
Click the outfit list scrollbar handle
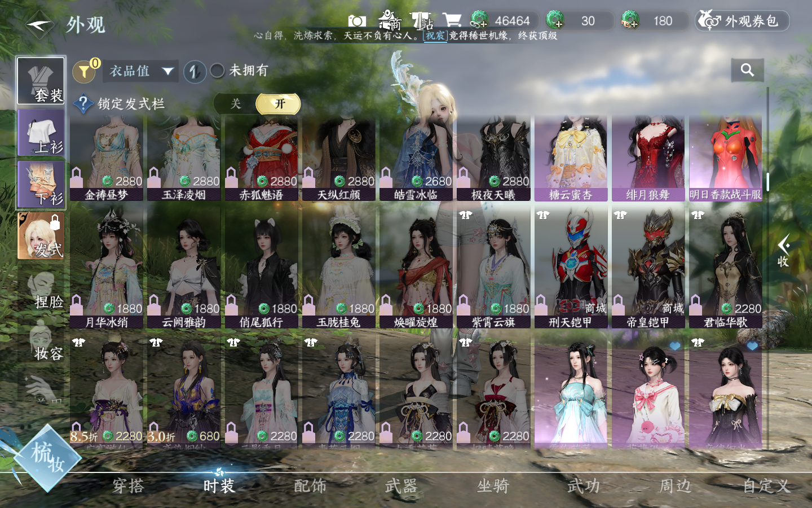[x=767, y=181]
